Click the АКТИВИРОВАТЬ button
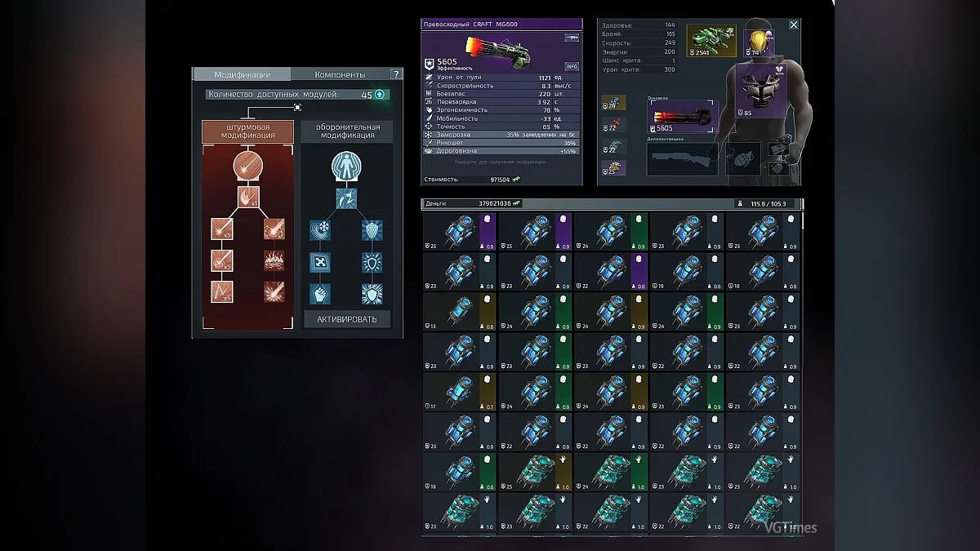Viewport: 980px width, 551px height. tap(347, 319)
